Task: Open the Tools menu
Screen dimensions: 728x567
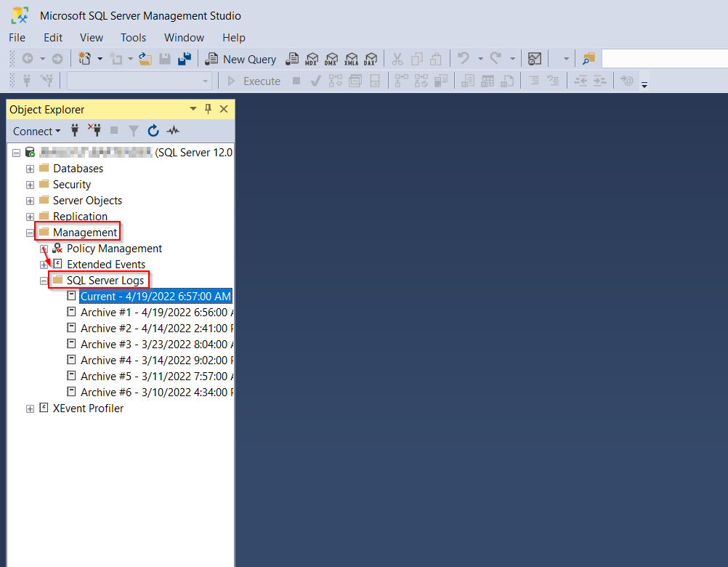Action: tap(133, 38)
